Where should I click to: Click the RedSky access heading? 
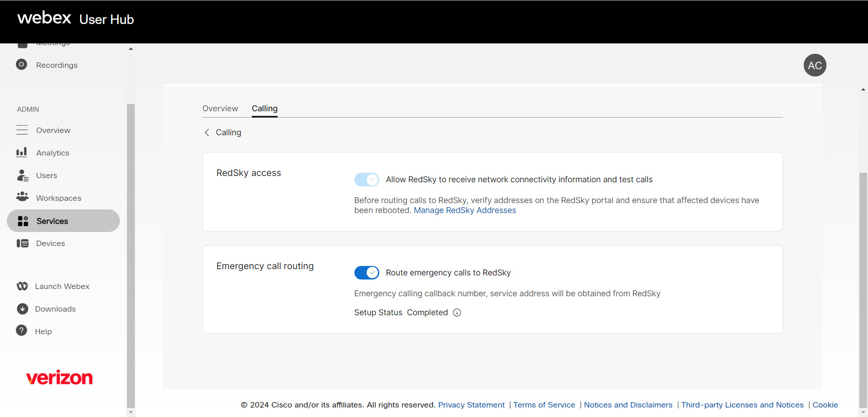[249, 173]
